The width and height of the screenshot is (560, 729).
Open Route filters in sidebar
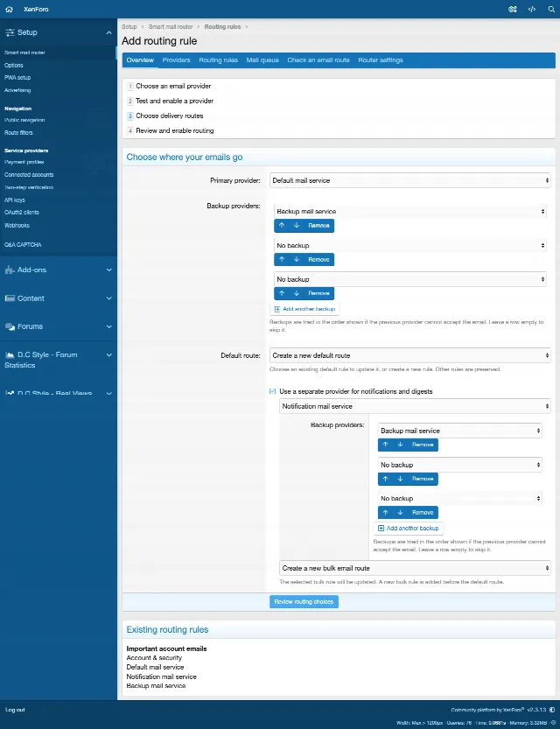(x=18, y=132)
